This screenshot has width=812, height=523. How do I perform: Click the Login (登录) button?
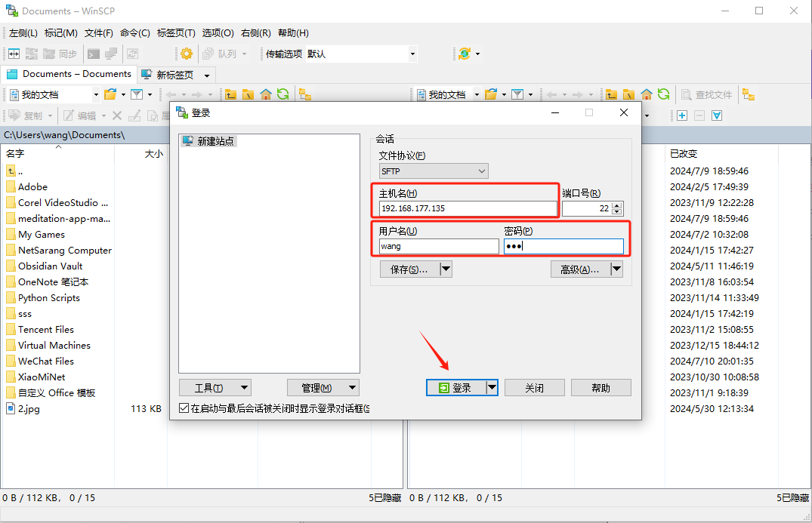(x=455, y=387)
